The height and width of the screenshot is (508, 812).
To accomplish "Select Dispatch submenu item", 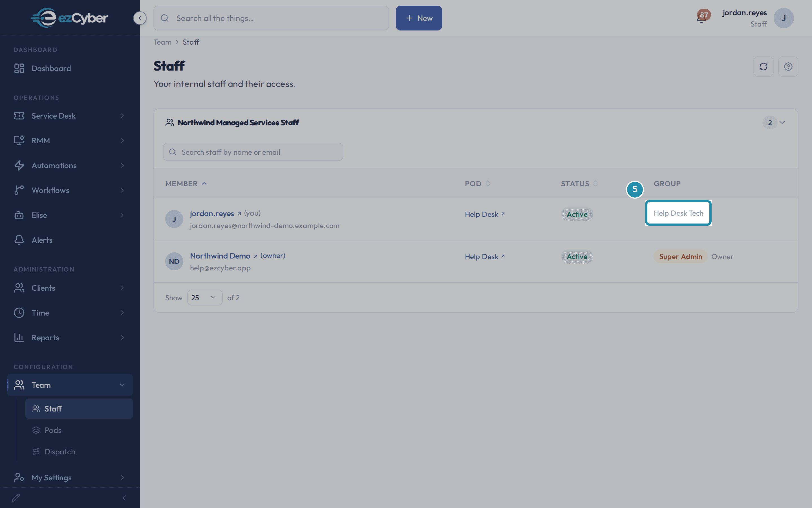I will pos(79,452).
